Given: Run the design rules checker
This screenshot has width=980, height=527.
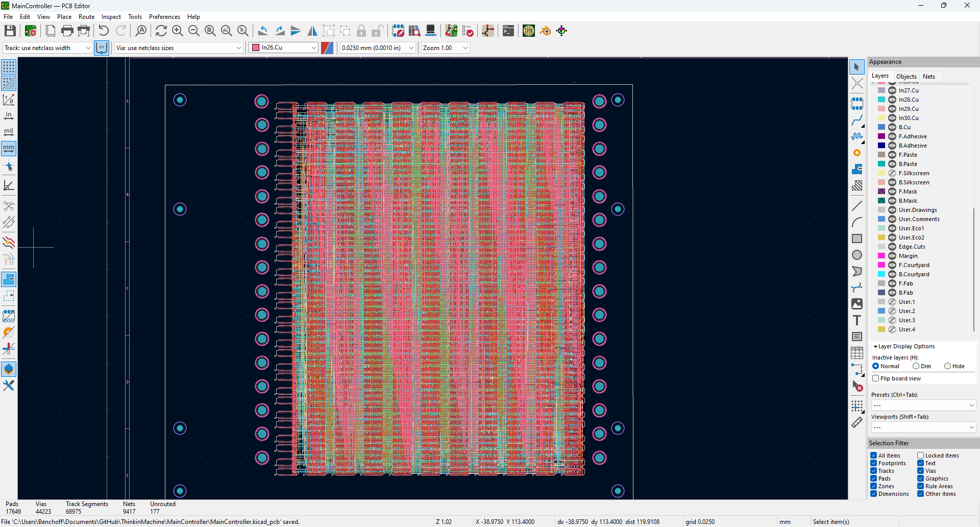Looking at the screenshot, I should point(468,31).
